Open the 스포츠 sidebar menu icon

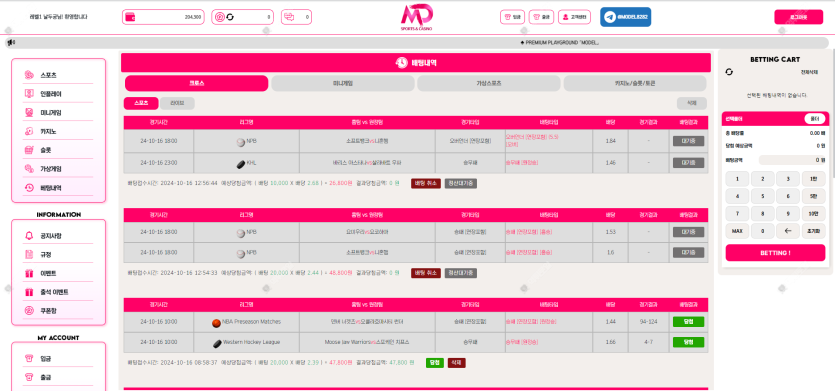29,76
